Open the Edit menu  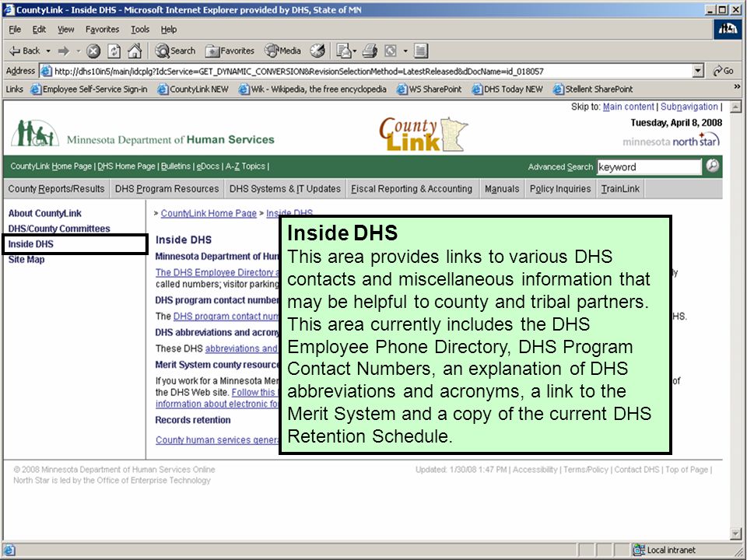pos(39,30)
